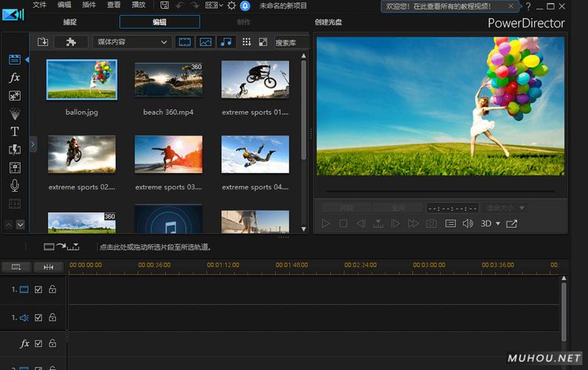The width and height of the screenshot is (588, 370).
Task: Expand the collapsed library side panel arrow
Action: coord(33,143)
